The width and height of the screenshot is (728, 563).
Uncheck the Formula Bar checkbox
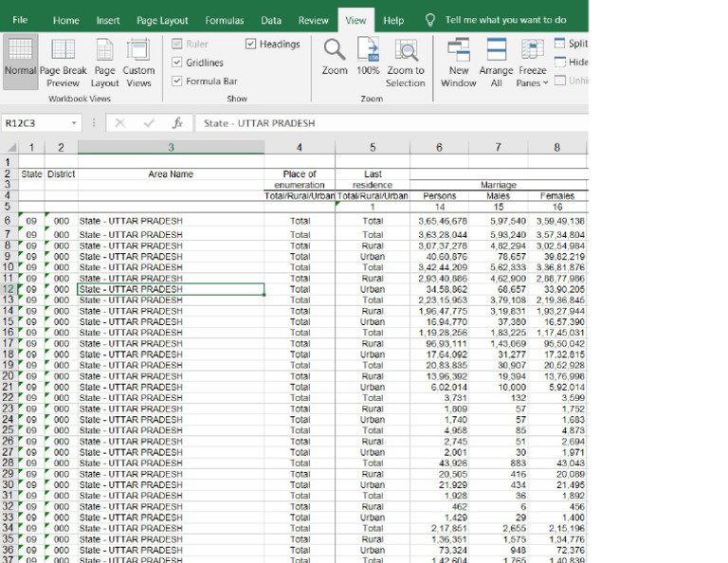coord(176,81)
